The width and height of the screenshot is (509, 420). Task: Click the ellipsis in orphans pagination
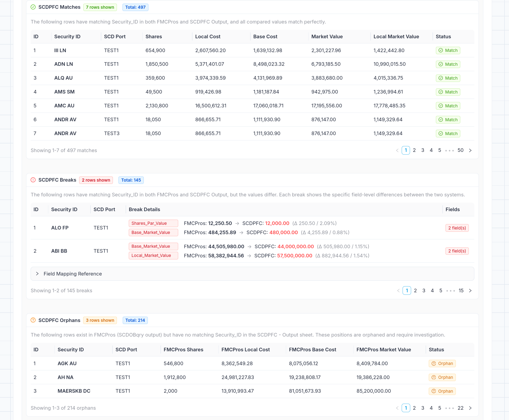click(x=450, y=408)
